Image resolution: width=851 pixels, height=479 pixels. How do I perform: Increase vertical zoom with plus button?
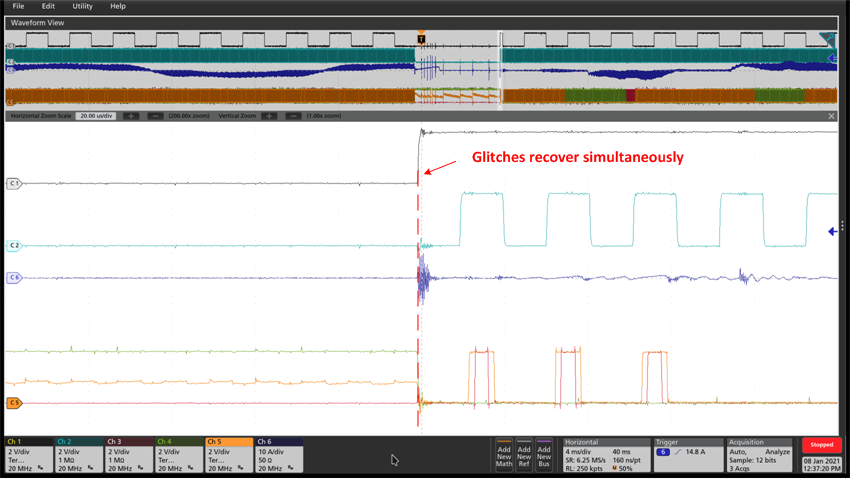[x=269, y=116]
